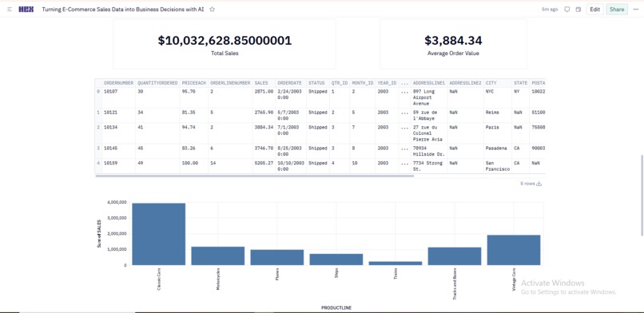
Task: Click the PRICEEACH column header
Action: point(194,83)
